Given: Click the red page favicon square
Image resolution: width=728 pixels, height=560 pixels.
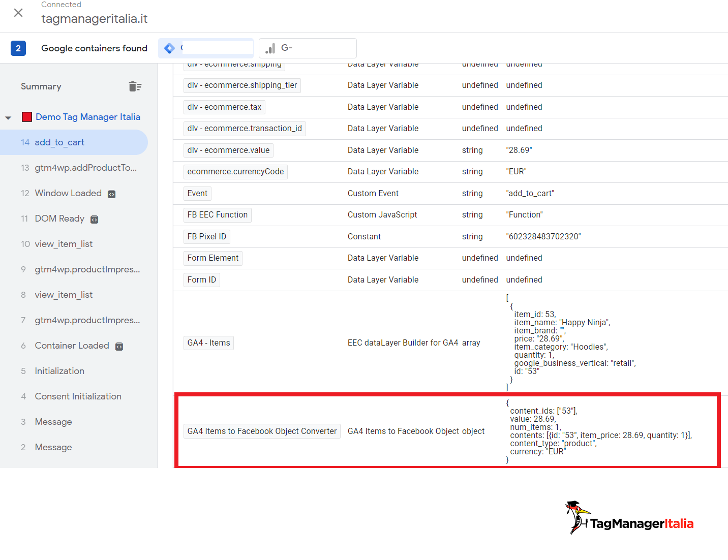Looking at the screenshot, I should tap(27, 117).
